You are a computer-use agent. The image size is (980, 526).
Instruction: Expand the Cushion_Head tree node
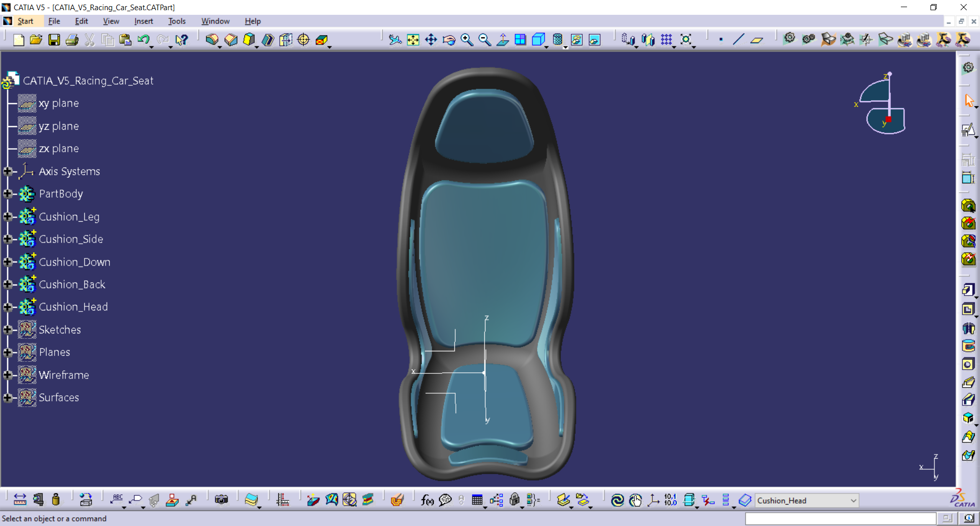click(x=8, y=307)
